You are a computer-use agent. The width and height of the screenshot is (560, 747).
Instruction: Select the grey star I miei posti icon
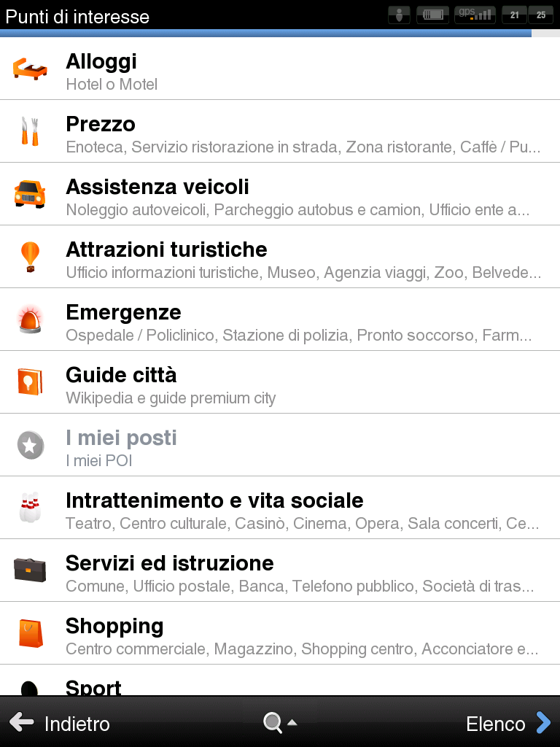[31, 445]
